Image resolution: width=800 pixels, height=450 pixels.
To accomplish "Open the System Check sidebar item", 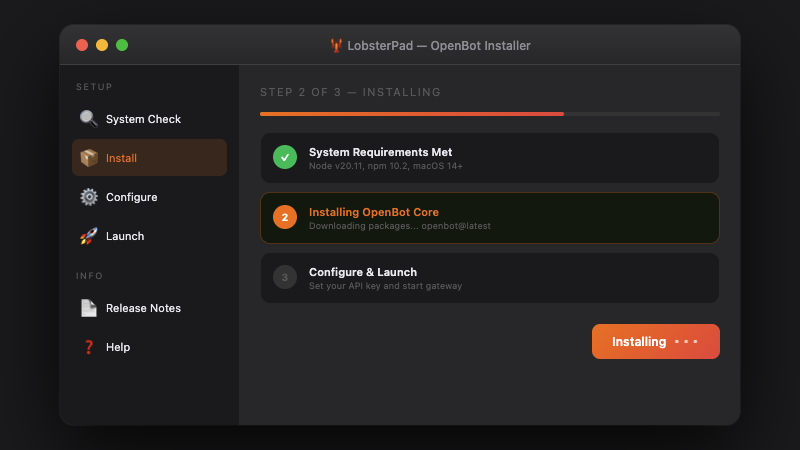I will tap(143, 119).
